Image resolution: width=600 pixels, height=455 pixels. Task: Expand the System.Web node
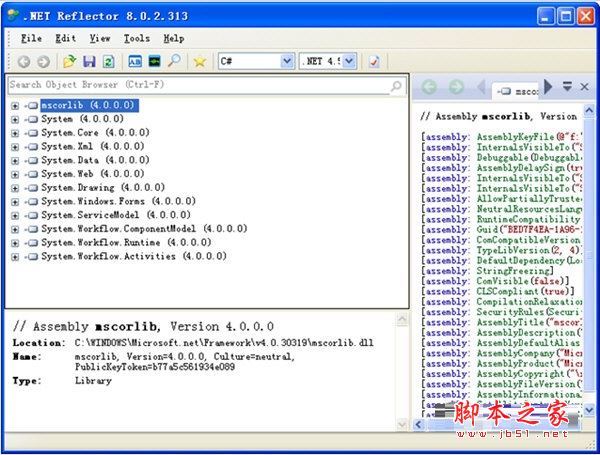[15, 174]
